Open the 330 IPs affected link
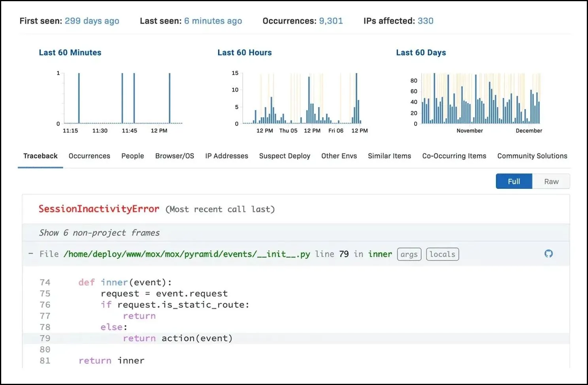 [426, 21]
